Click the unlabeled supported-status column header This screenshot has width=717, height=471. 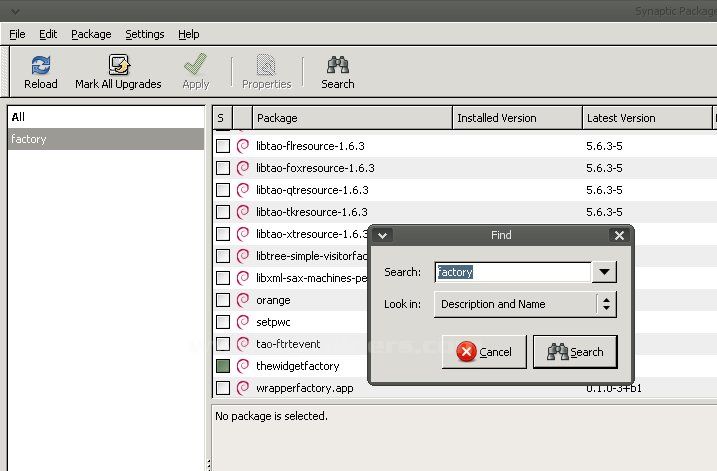242,118
